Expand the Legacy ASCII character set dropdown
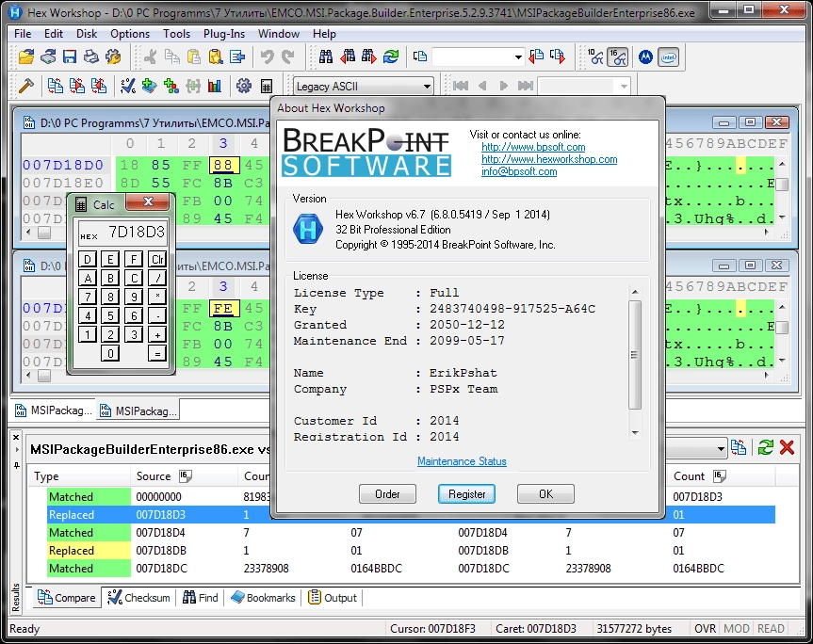This screenshot has height=644, width=813. pyautogui.click(x=427, y=87)
